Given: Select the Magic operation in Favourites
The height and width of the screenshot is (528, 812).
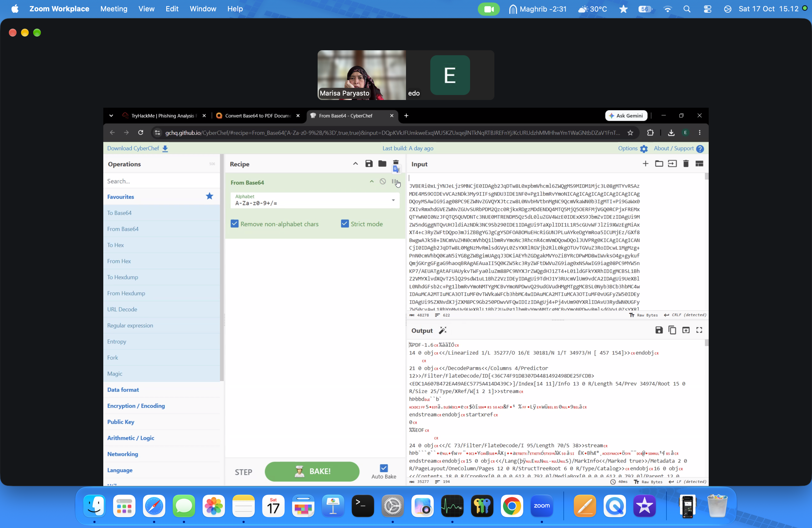Looking at the screenshot, I should (x=162, y=373).
